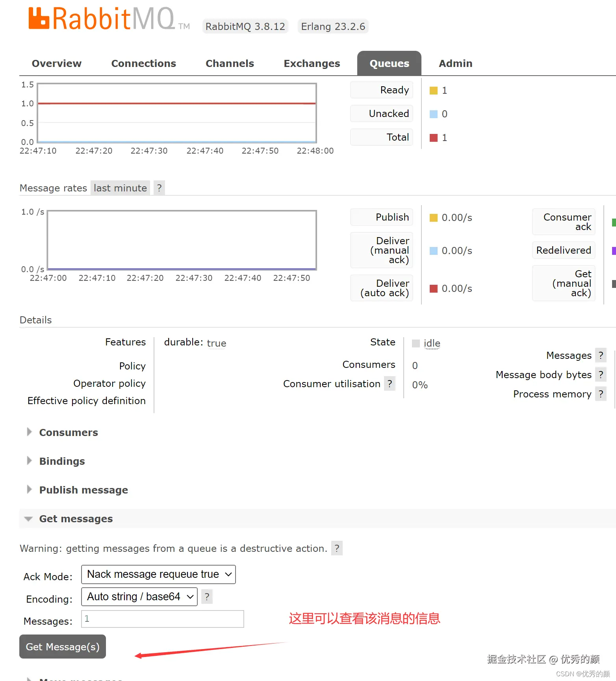Go to the Channels tab
616x681 pixels.
[230, 63]
